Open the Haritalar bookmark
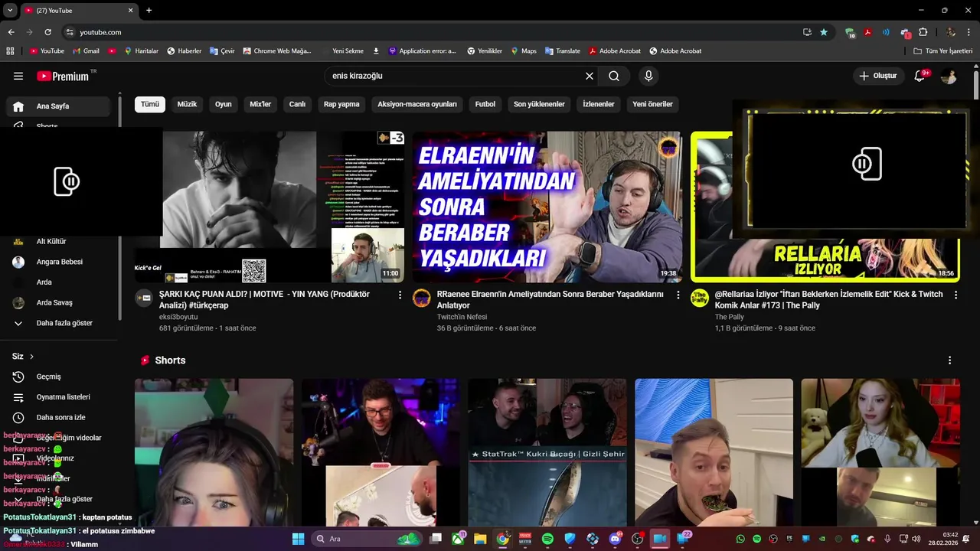This screenshot has height=551, width=980. click(141, 51)
